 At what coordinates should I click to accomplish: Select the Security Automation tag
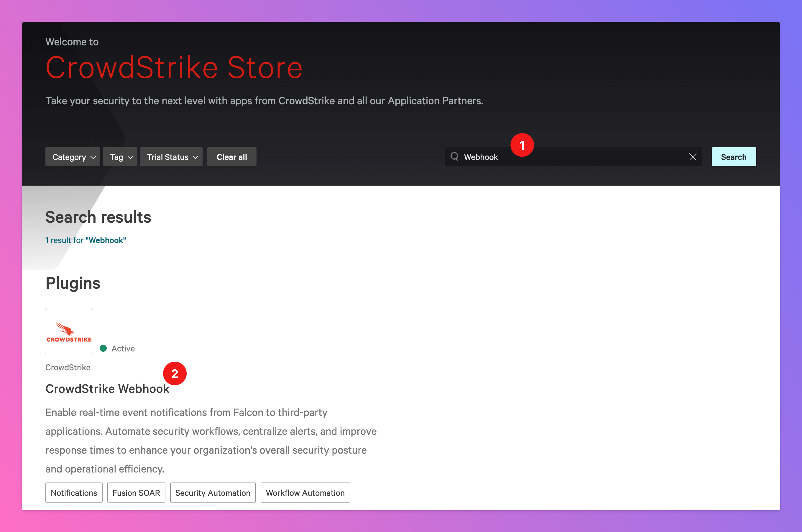(x=213, y=493)
